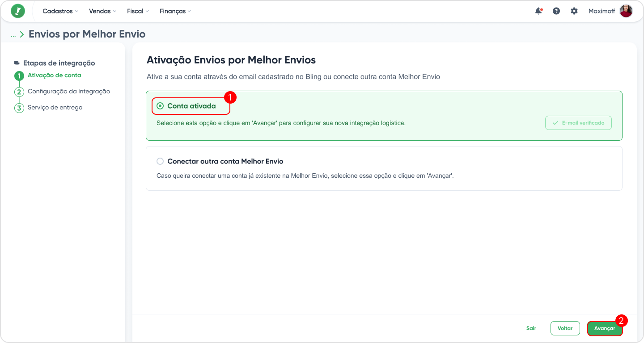644x343 pixels.
Task: Select Conectar outra conta Melhor Envio radio
Action: pyautogui.click(x=160, y=161)
